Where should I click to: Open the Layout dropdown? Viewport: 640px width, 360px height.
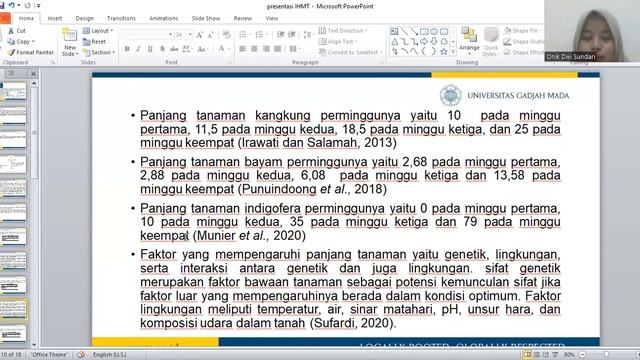tap(98, 31)
